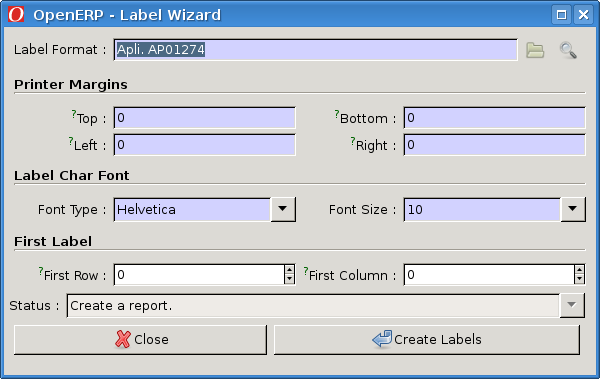Click the 'Status :' label text
Viewport: 600px width, 379px height.
coord(34,305)
